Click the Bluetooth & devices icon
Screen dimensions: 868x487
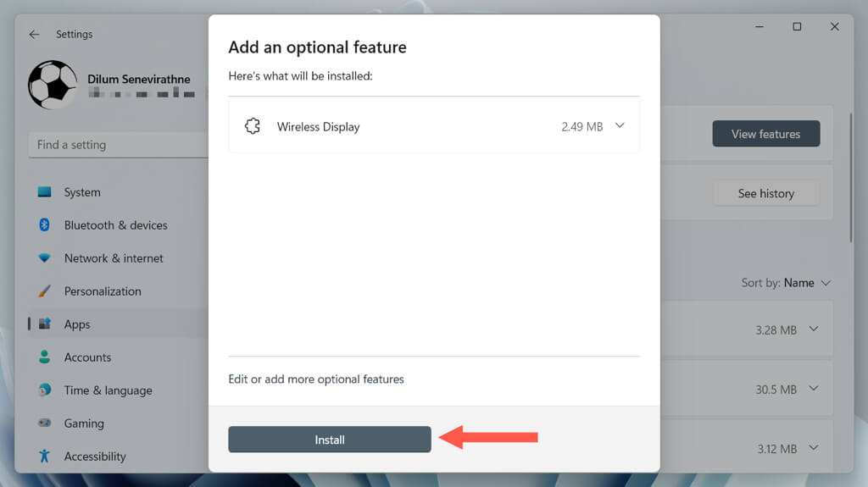point(45,225)
